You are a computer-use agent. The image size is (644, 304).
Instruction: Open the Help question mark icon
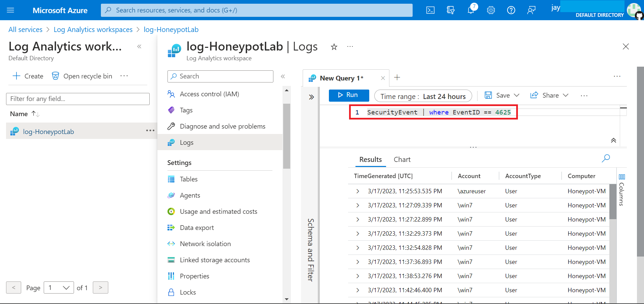[511, 10]
